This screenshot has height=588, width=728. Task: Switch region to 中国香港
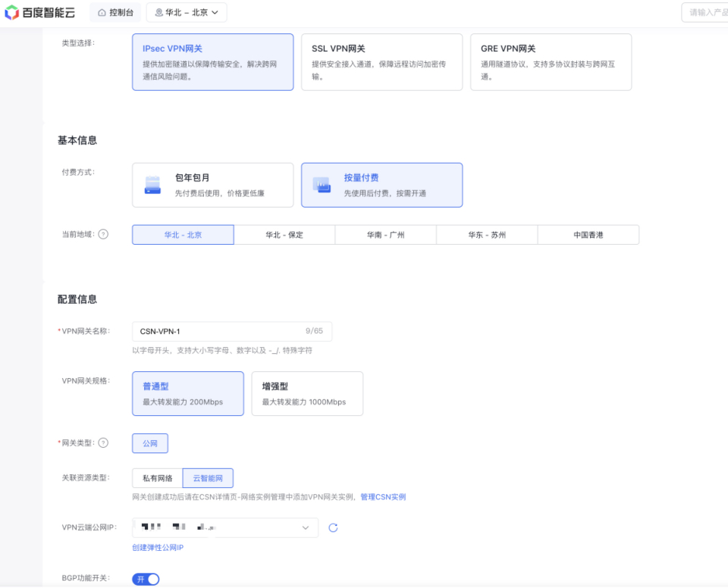tap(588, 235)
